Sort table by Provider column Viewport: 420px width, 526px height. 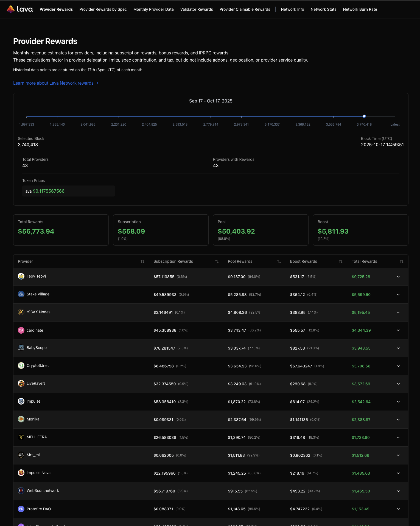click(x=142, y=261)
